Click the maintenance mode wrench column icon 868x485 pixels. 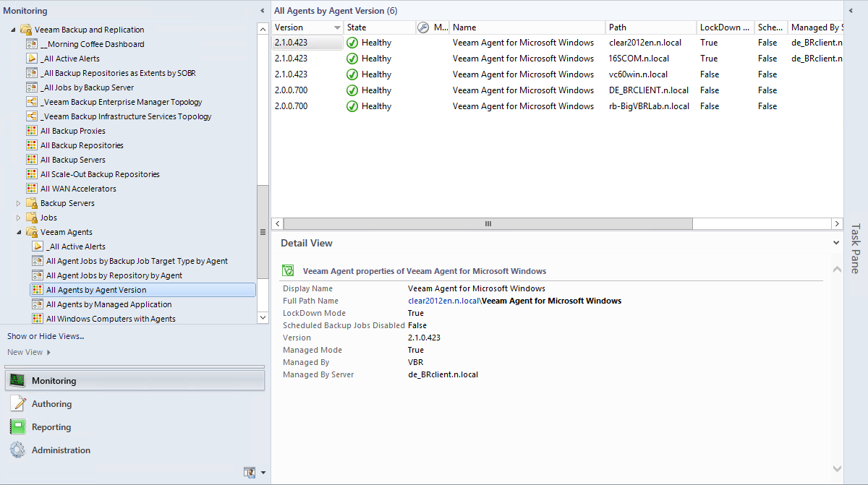423,27
